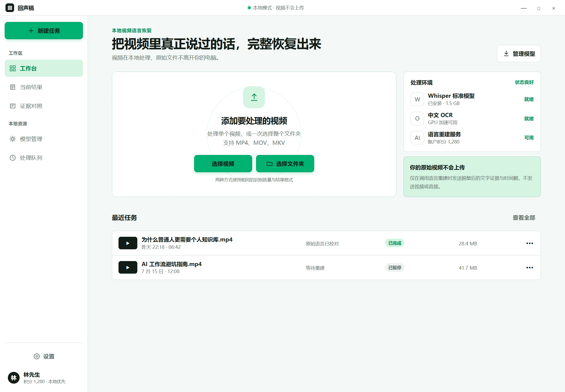Click the AI icon for 语言重建服务
Viewport: 565px width, 392px height.
(417, 138)
